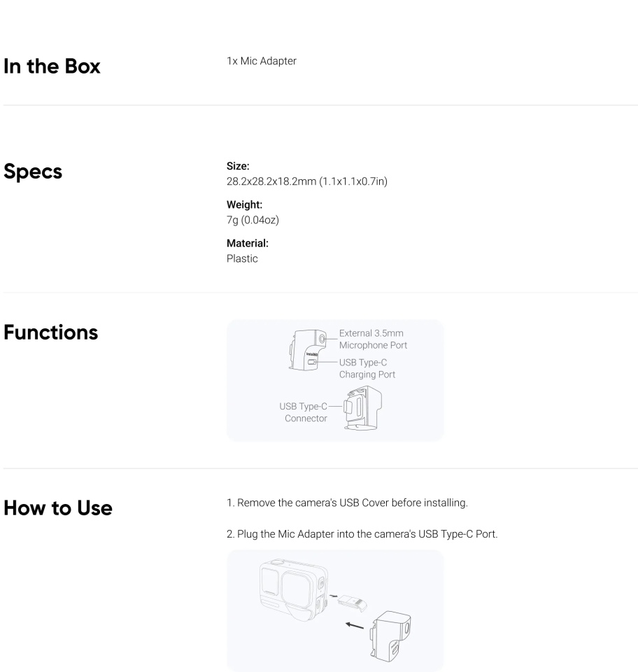Screen dimensions: 638x672
Task: Click the 3.5mm microphone port on the adapter
Action: [x=322, y=339]
